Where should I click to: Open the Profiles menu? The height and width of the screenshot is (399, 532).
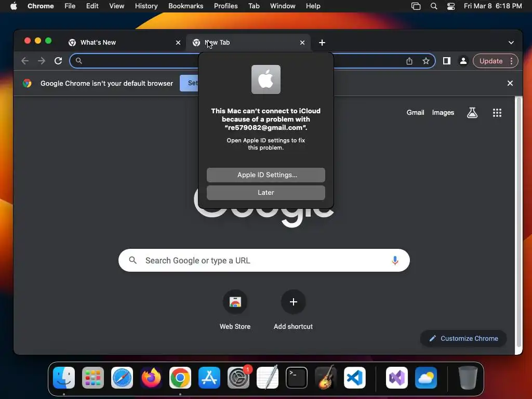tap(225, 6)
